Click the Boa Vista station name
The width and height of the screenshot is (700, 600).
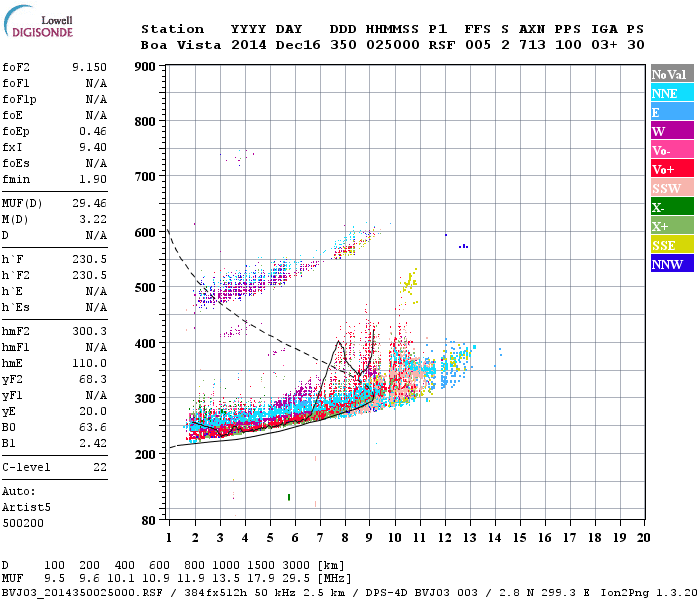click(181, 45)
